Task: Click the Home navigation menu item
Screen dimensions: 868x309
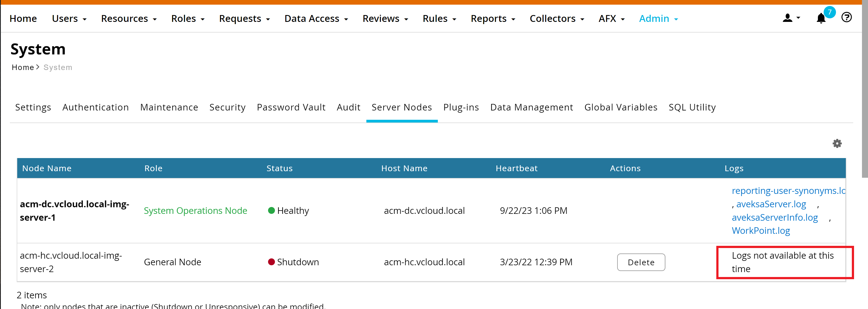Action: (23, 19)
